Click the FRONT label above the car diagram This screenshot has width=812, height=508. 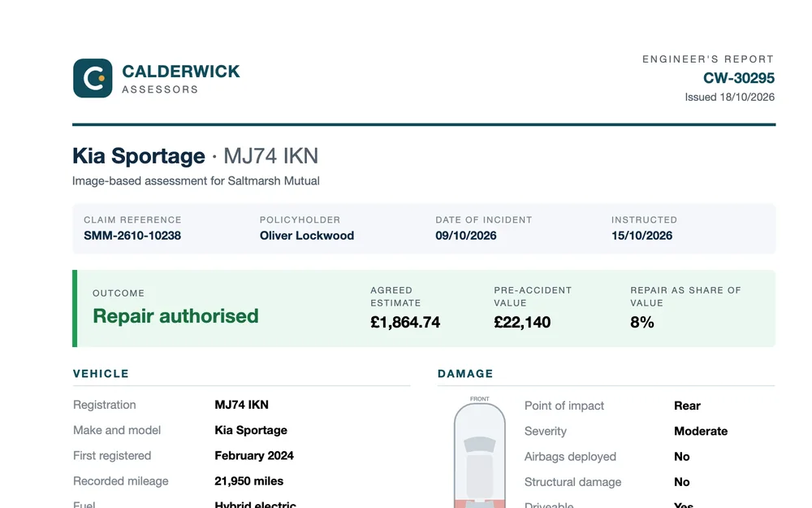(x=480, y=398)
